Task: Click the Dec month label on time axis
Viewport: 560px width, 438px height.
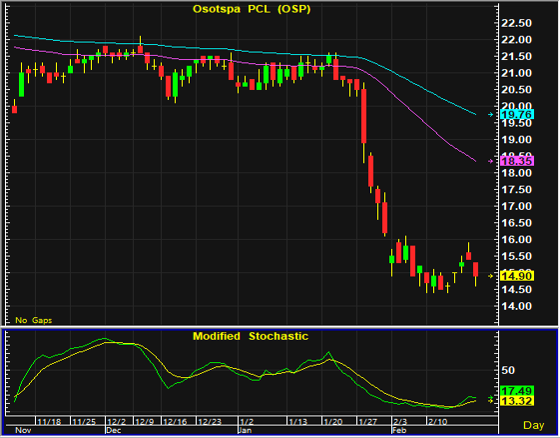Action: 114,430
